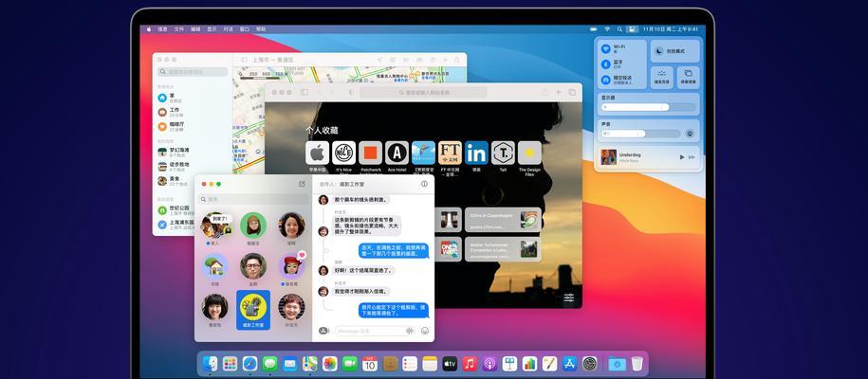Open Downloads folder in the Dock
868x379 pixels.
point(617,364)
